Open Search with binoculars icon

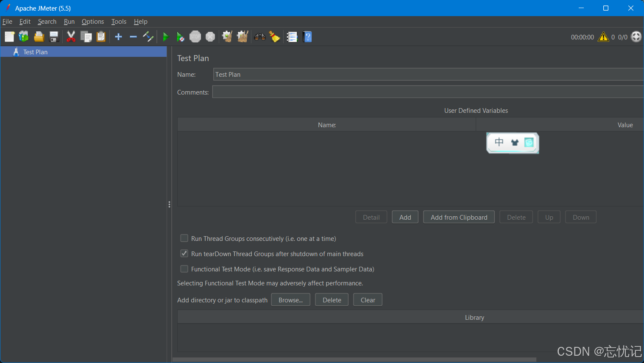tap(260, 37)
